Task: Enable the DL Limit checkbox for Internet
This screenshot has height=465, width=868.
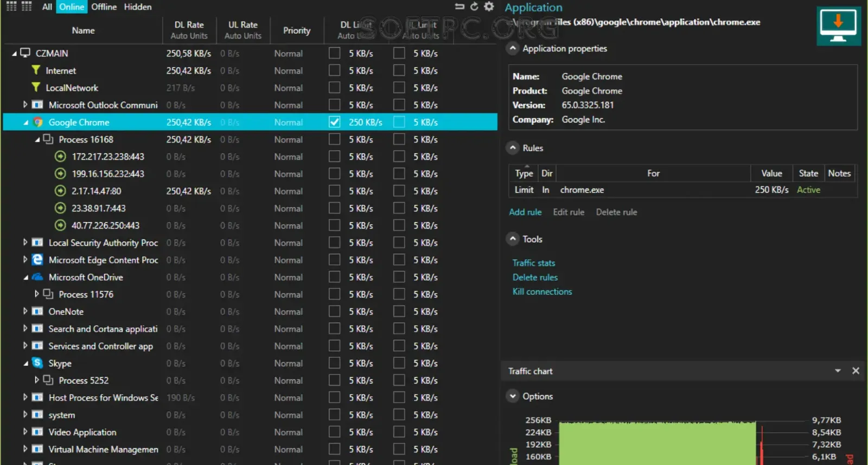Action: click(x=335, y=70)
